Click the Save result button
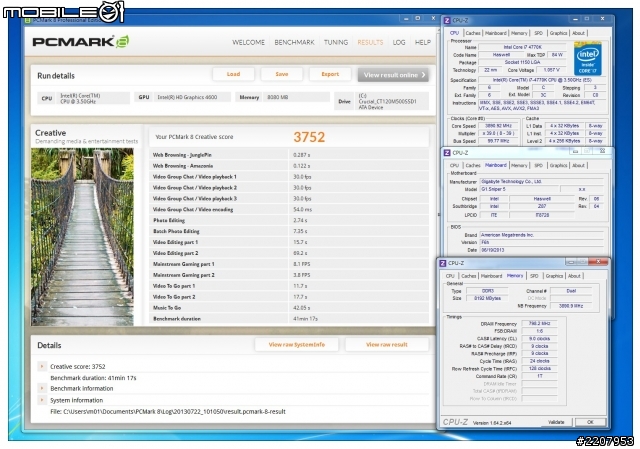 click(x=282, y=74)
